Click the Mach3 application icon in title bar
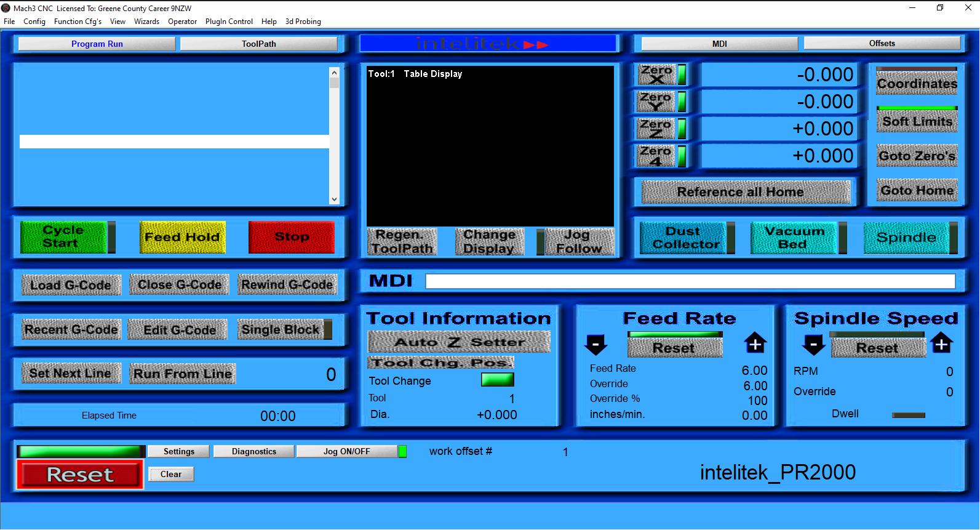This screenshot has height=530, width=980. (x=6, y=8)
